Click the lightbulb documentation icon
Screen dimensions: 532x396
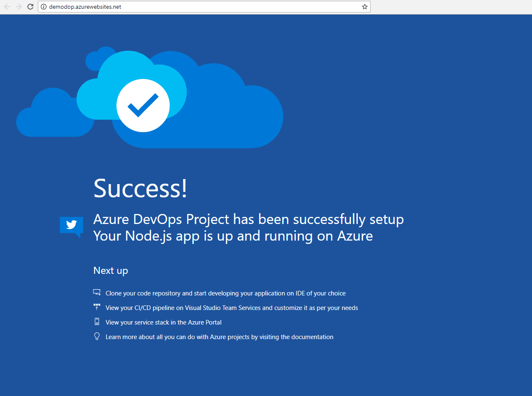[x=97, y=336]
